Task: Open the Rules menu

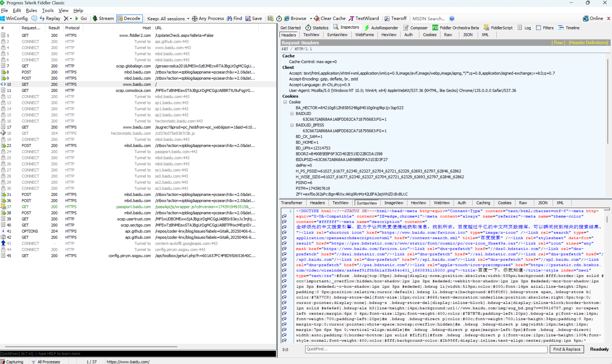Action: [x=31, y=10]
